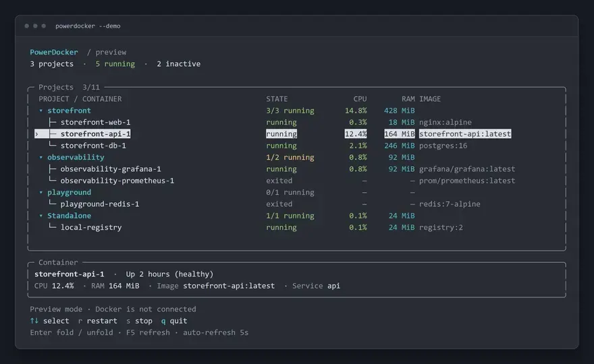594x364 pixels.
Task: Click the storefront project name
Action: [69, 111]
